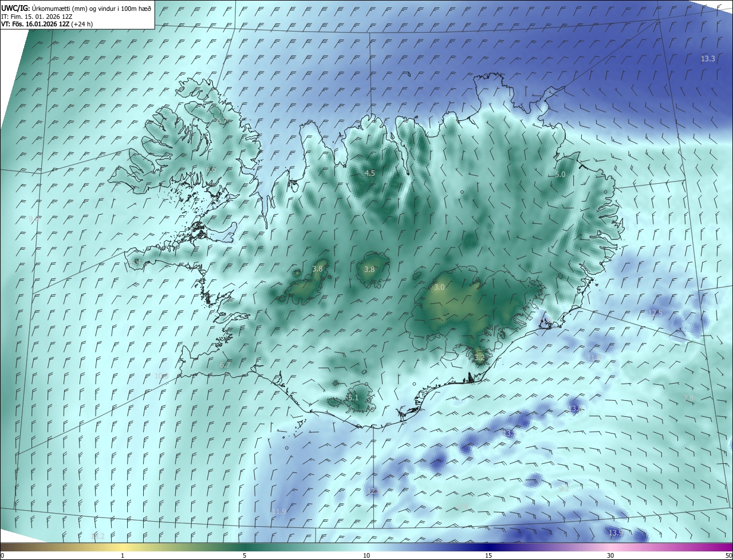Click the 5.1 value on Mýrdalsjökull glacier
Viewport: 733px width, 560px height.
353,397
